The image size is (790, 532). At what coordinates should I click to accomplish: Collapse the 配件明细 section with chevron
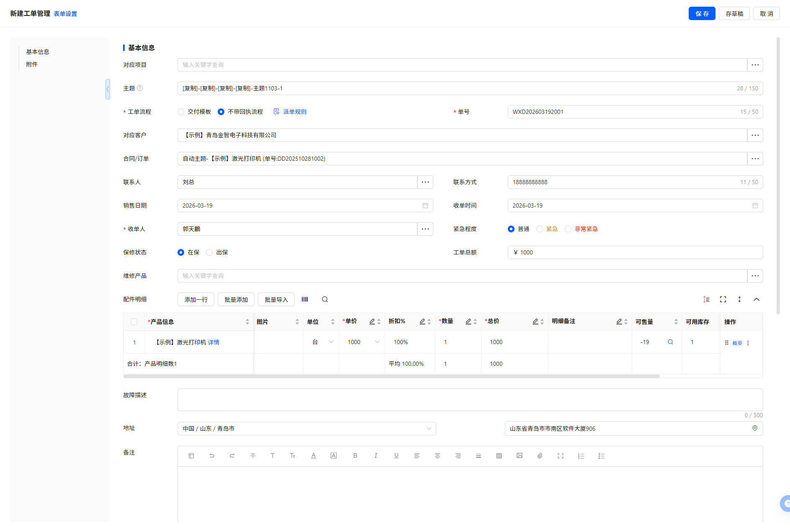(757, 299)
